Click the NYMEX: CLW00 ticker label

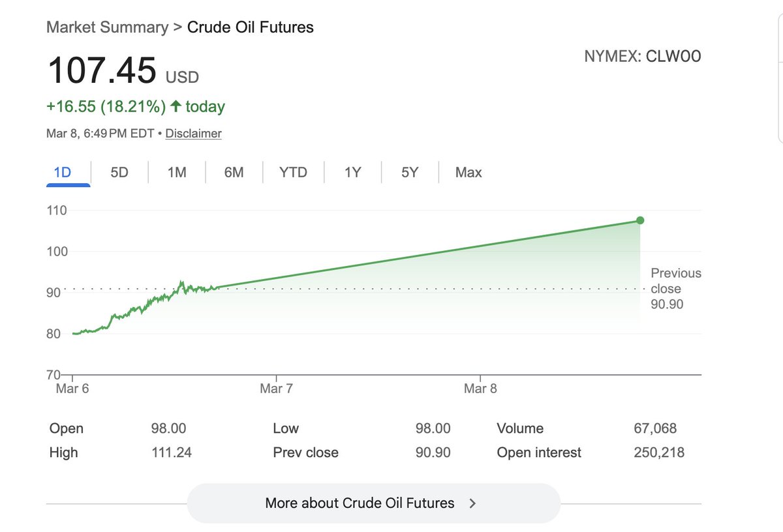click(643, 57)
